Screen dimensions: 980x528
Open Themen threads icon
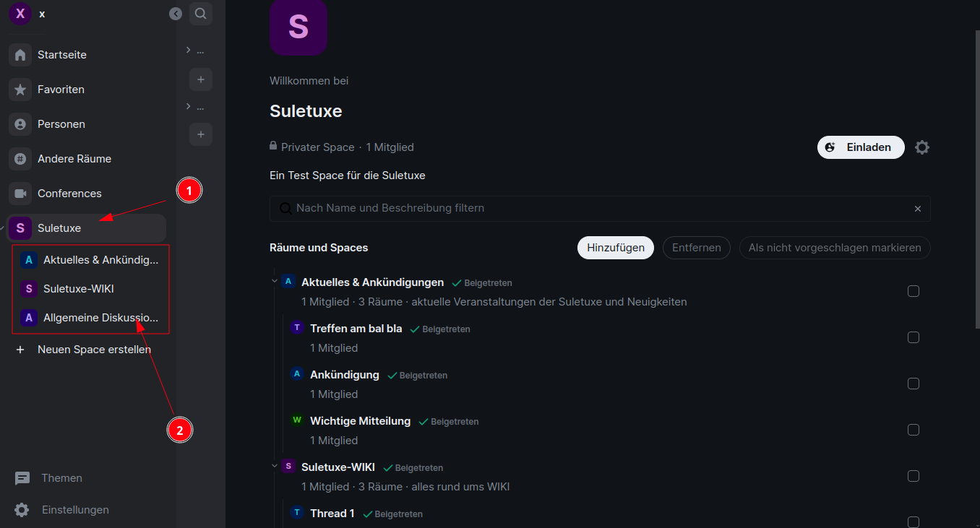22,478
